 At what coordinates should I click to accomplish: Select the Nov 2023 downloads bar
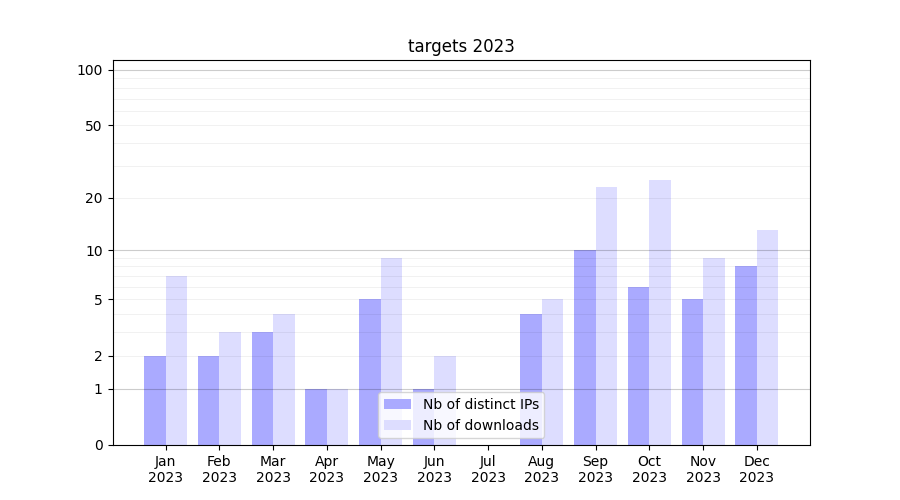pyautogui.click(x=714, y=351)
